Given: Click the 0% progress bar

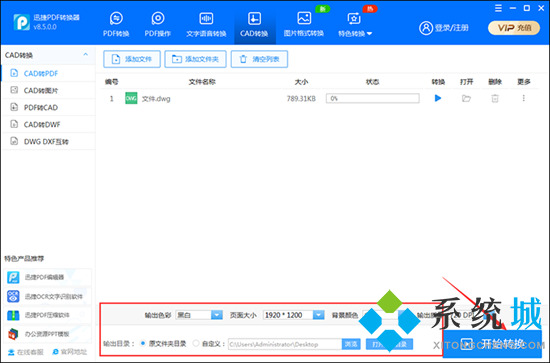Looking at the screenshot, I should pyautogui.click(x=373, y=98).
